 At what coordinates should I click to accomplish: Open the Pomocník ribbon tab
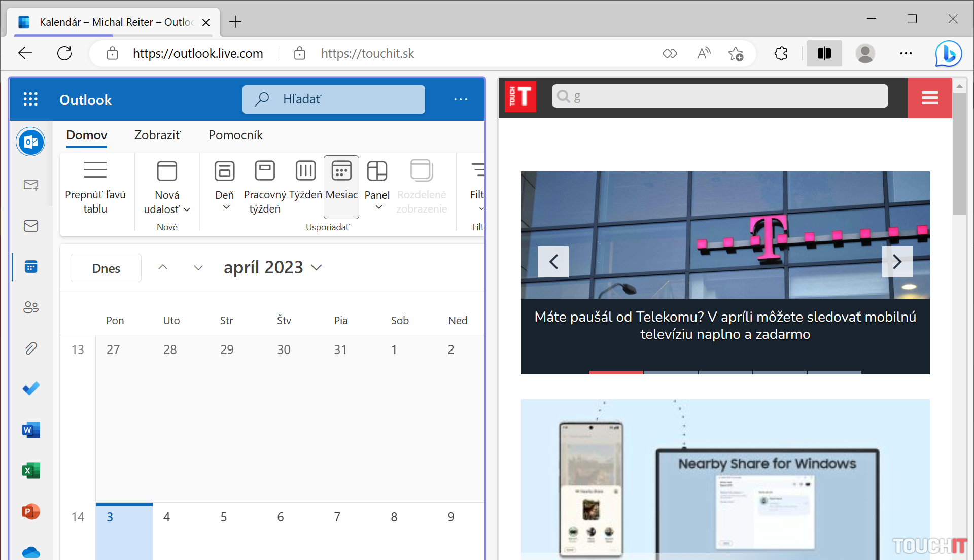coord(235,135)
